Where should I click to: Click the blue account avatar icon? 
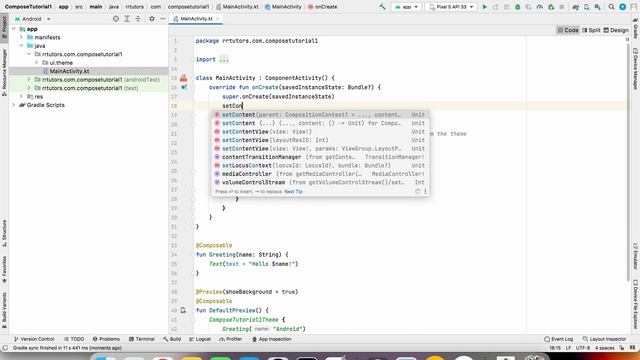point(622,7)
